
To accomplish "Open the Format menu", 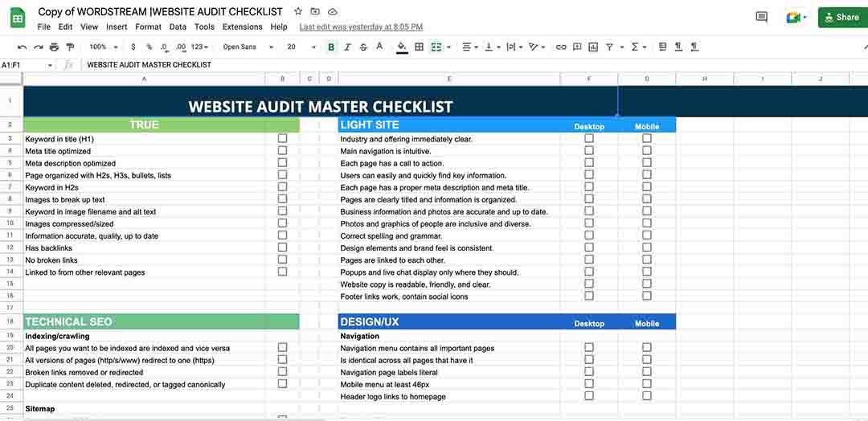I will 149,27.
